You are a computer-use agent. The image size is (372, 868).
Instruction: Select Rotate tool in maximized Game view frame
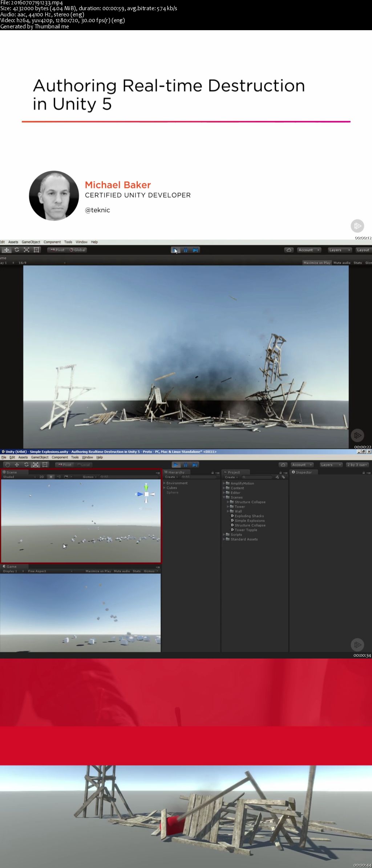click(17, 250)
